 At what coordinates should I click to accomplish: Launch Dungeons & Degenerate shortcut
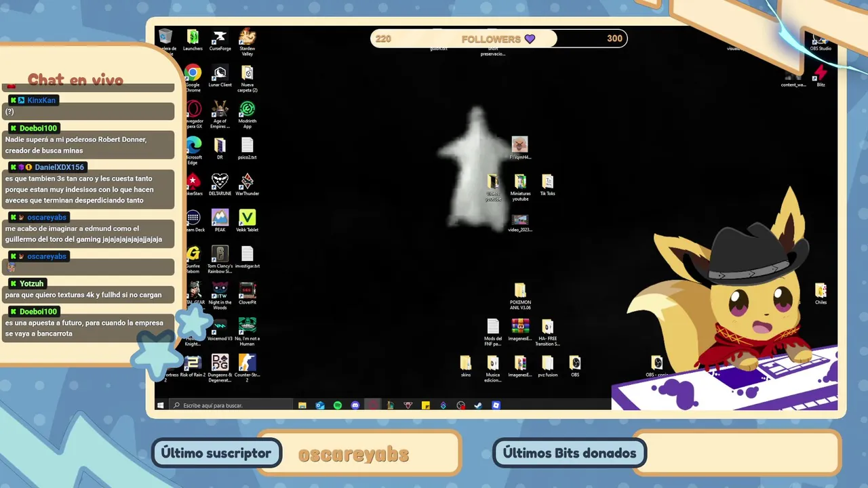click(x=220, y=369)
